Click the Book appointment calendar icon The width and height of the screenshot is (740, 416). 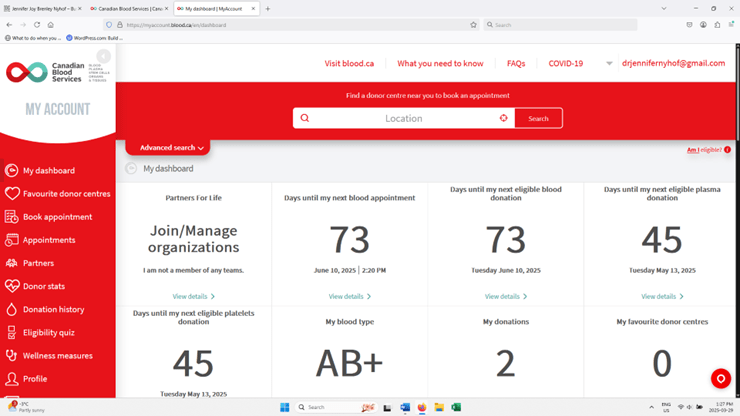point(12,217)
